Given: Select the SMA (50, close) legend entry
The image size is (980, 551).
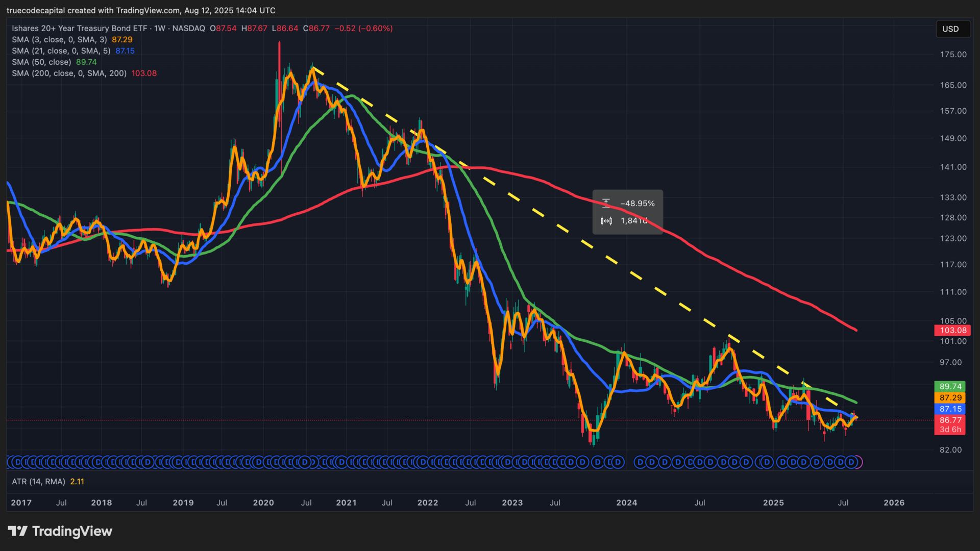Looking at the screenshot, I should 41,62.
